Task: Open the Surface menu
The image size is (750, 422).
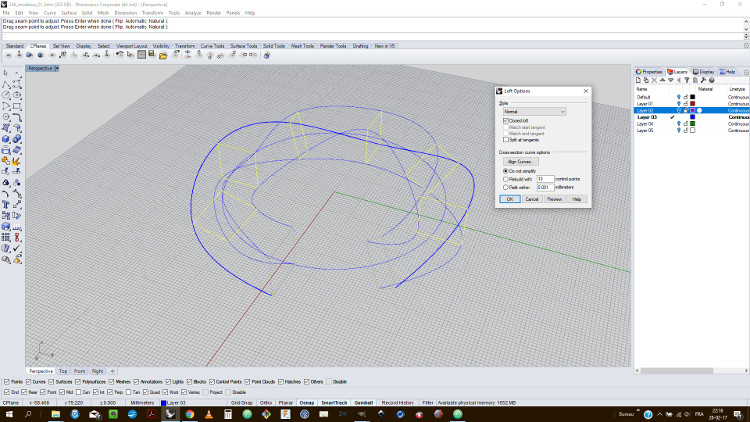Action: (x=68, y=13)
